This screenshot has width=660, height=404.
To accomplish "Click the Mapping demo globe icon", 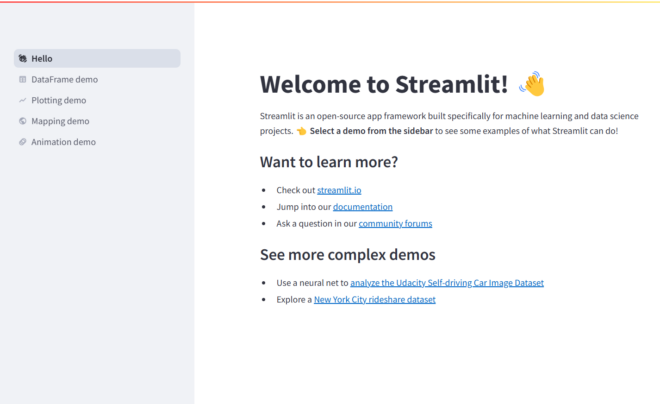I will [x=23, y=121].
